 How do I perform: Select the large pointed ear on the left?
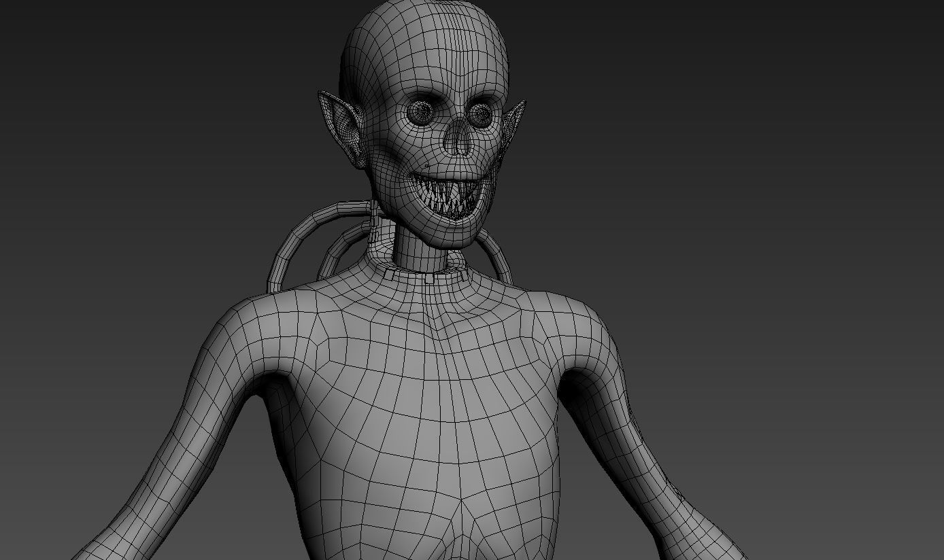[x=342, y=130]
